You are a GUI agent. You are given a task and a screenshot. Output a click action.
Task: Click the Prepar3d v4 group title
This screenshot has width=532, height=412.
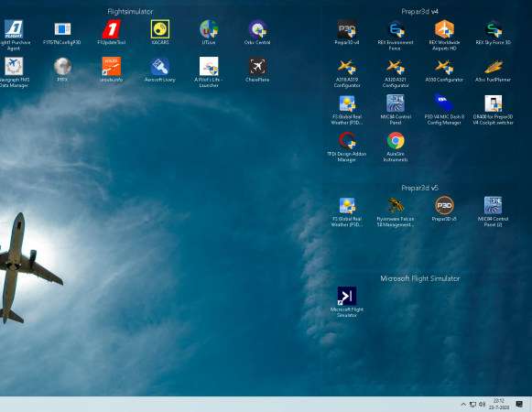(419, 12)
